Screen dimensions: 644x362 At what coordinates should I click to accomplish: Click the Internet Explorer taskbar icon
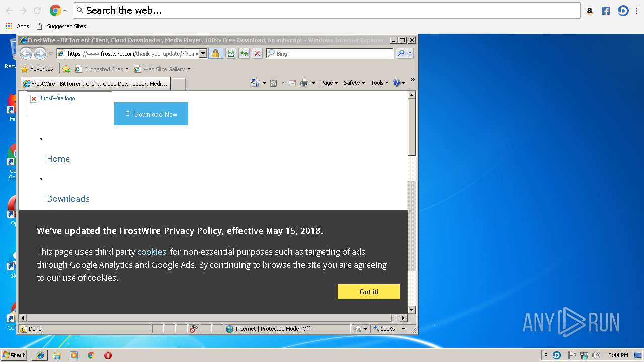(x=40, y=355)
